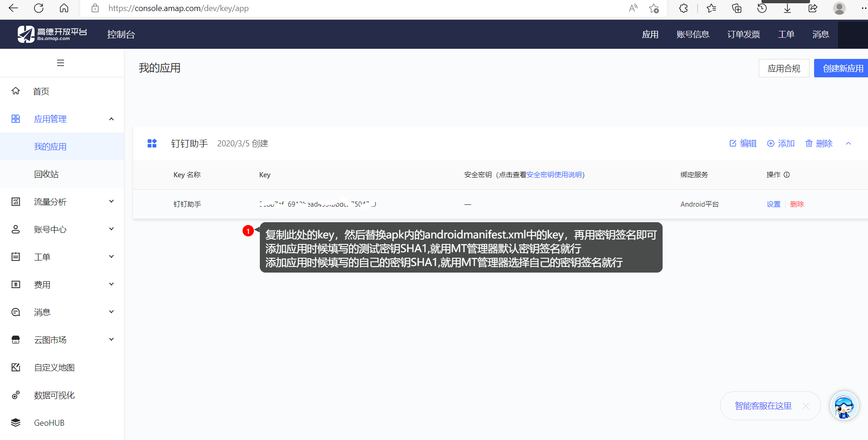Click the map icon beside 自定义地图
Viewport: 868px width, 440px height.
pyautogui.click(x=16, y=367)
